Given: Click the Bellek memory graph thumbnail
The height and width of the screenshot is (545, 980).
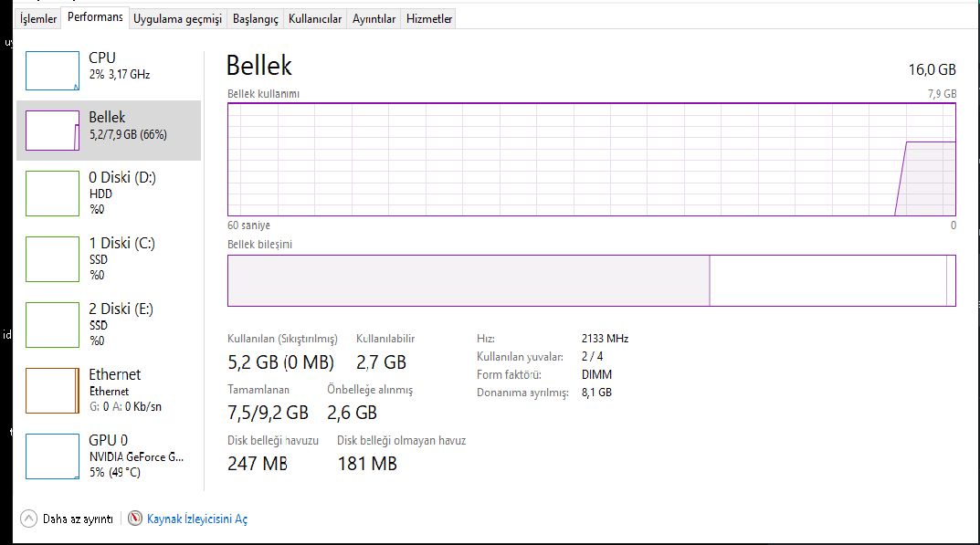Looking at the screenshot, I should [x=52, y=131].
